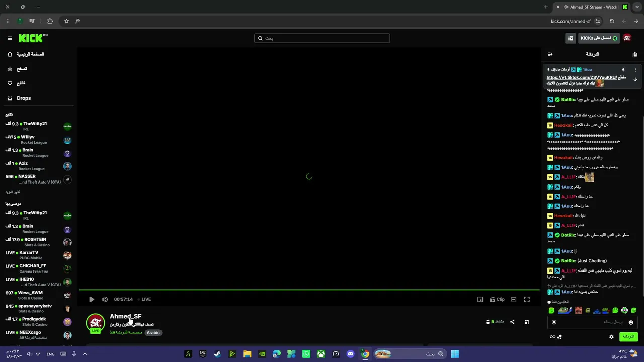The height and width of the screenshot is (362, 644).
Task: Toggle theater mode
Action: [x=513, y=299]
